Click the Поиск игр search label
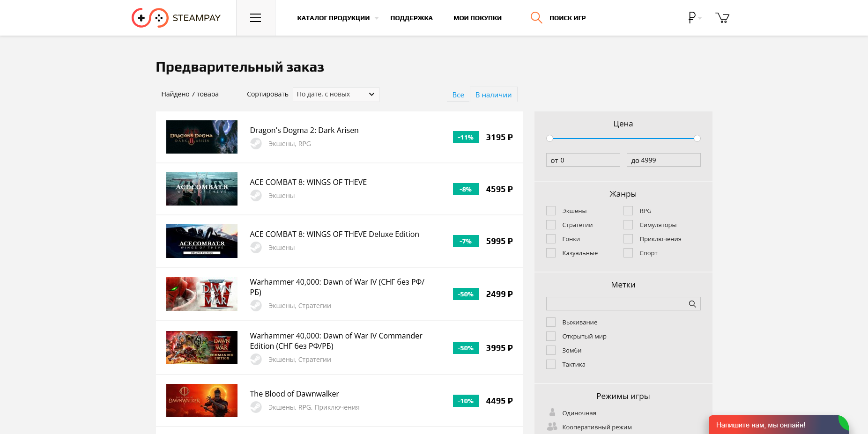This screenshot has width=868, height=434. click(567, 18)
